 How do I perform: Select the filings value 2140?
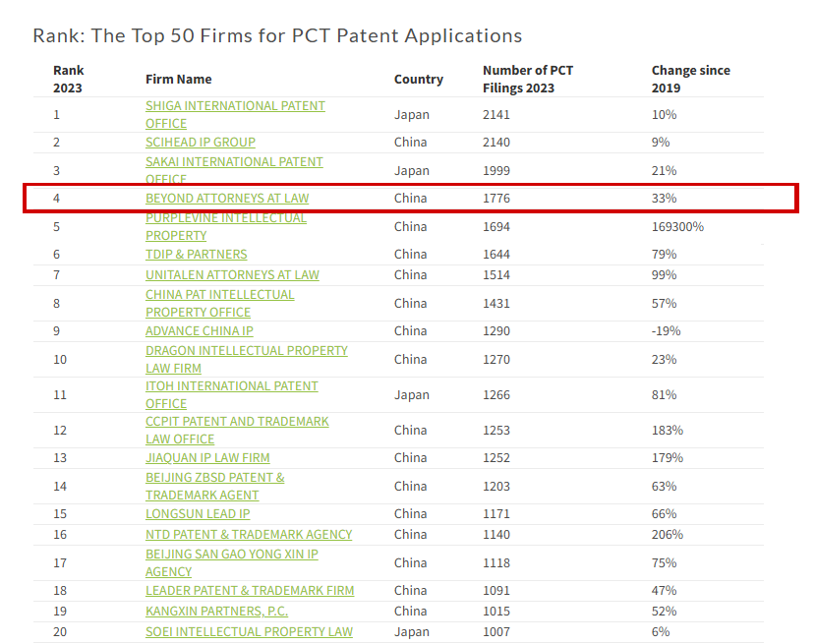coord(496,143)
